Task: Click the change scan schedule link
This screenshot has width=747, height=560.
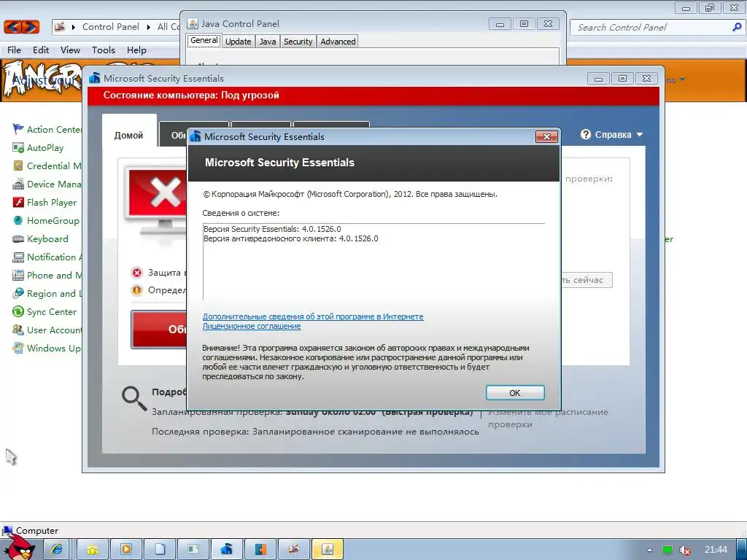Action: tap(548, 418)
